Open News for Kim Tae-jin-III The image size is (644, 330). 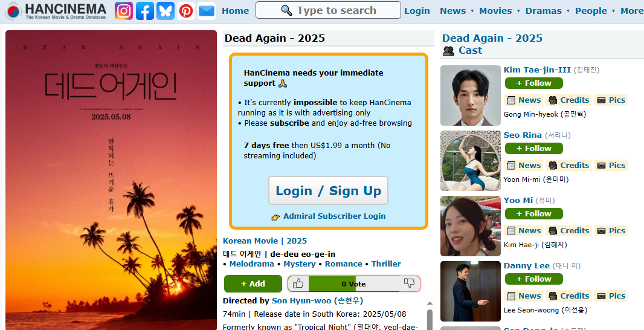[x=524, y=100]
